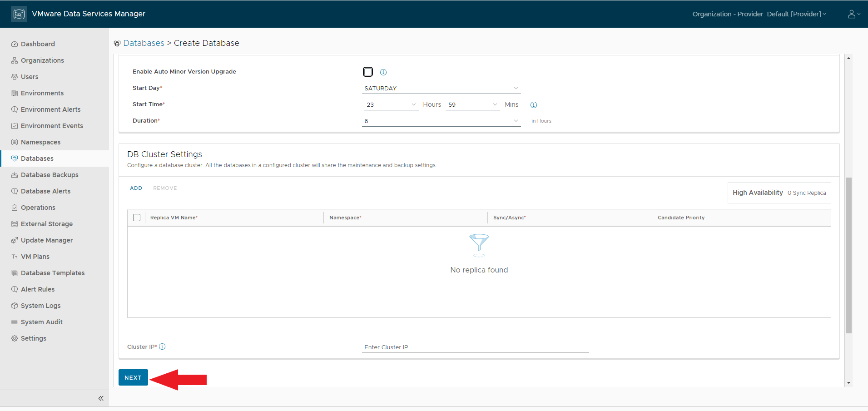Viewport: 868px width, 411px height.
Task: Click REMOVE replica button
Action: (x=165, y=188)
